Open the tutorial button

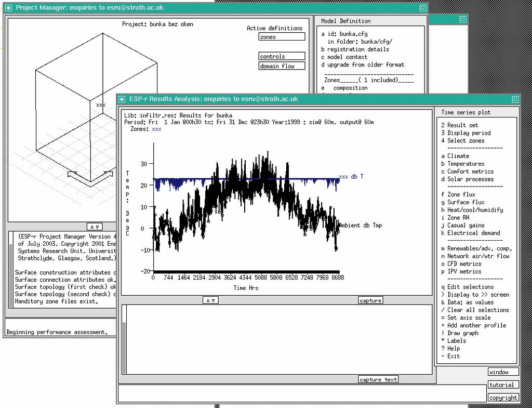pos(503,385)
